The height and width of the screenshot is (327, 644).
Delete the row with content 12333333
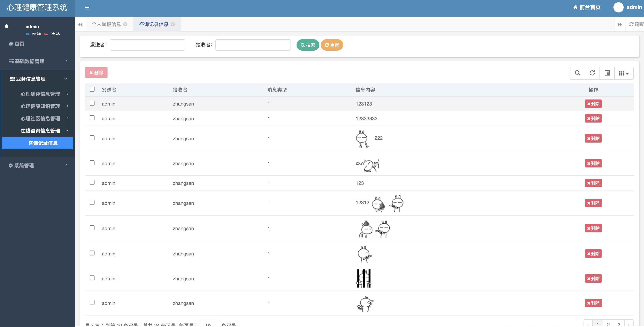pyautogui.click(x=593, y=118)
